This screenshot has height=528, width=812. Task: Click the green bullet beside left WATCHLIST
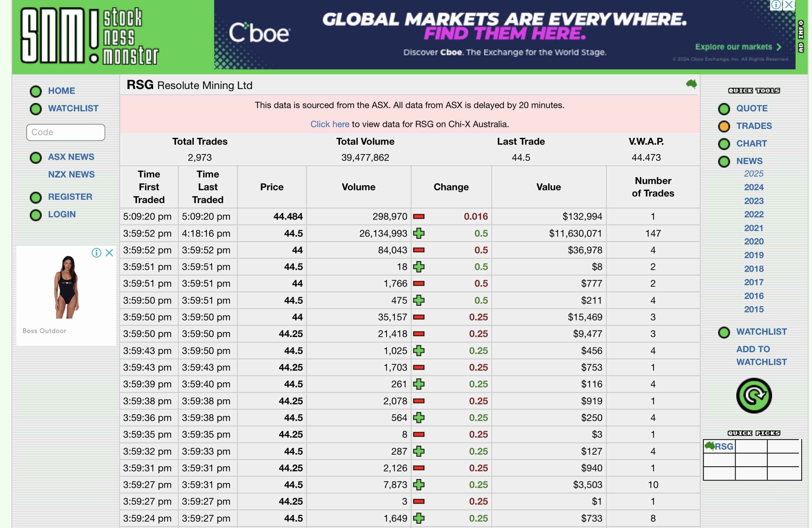[x=36, y=109]
